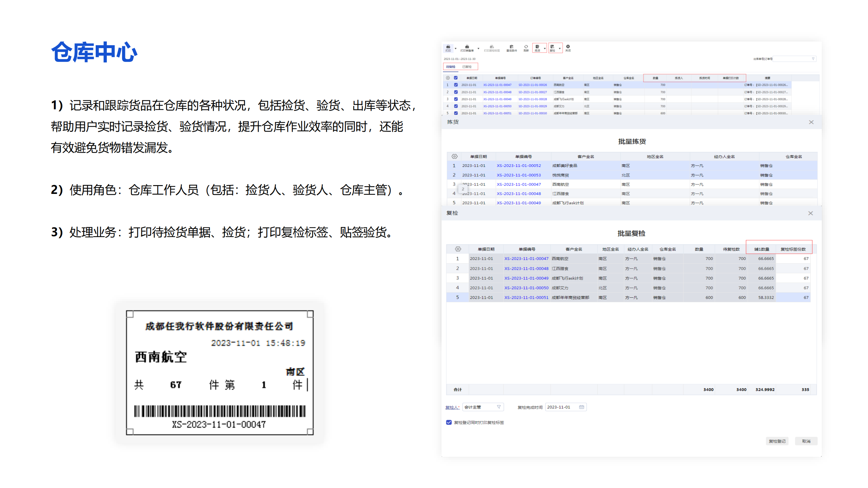Open 查询条件 query conditions tool
868x488 pixels.
511,48
